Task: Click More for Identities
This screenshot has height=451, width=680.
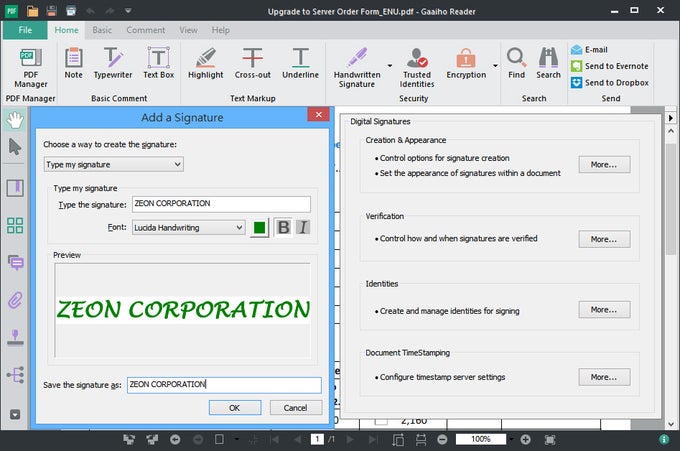Action: (x=604, y=310)
